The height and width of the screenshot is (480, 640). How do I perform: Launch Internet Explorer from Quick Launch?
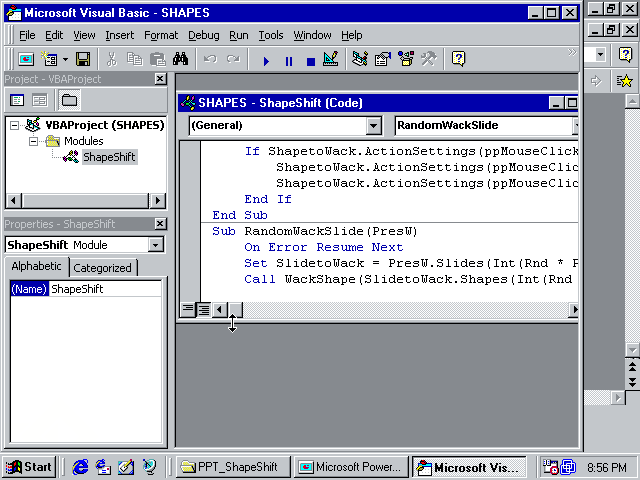click(x=80, y=467)
